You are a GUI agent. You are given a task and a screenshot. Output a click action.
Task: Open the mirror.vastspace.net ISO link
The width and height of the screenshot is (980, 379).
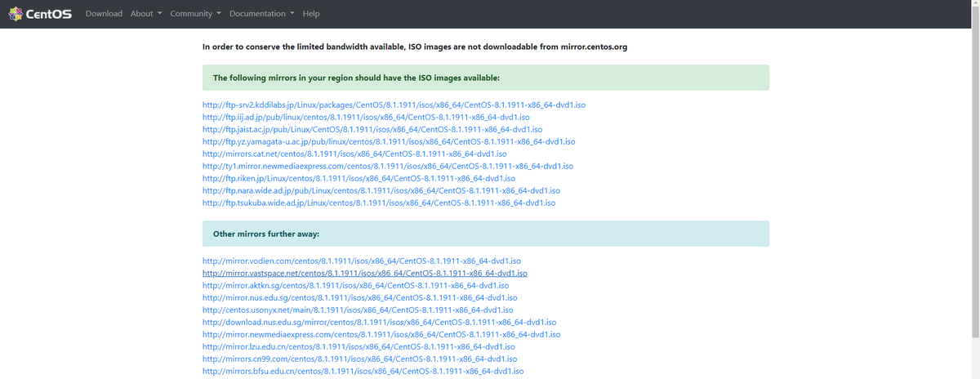(364, 274)
